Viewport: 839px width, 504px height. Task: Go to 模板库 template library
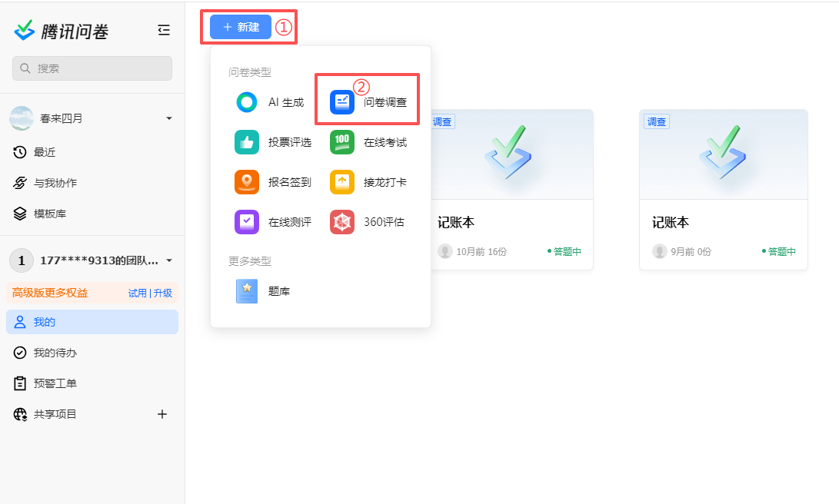[x=49, y=214]
